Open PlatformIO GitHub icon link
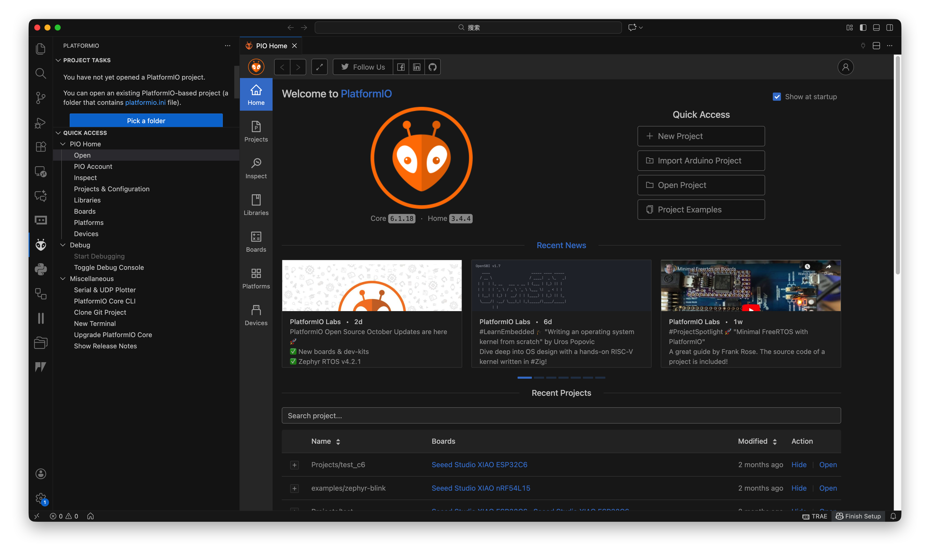Screen dimensions: 930x560 tap(433, 67)
